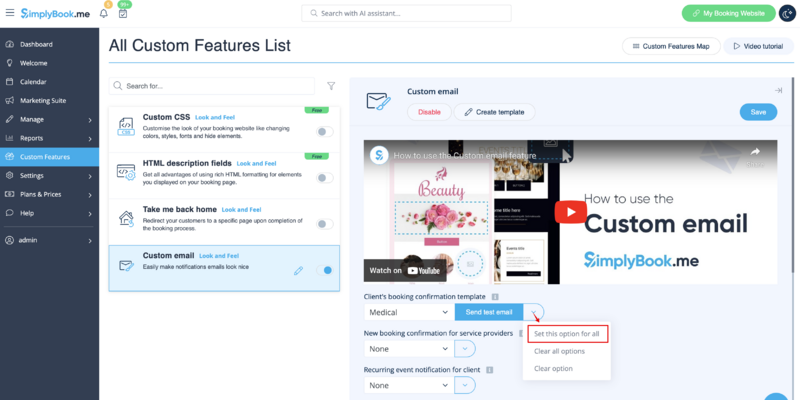Click the Custom email envelope icon in list
This screenshot has width=800, height=400.
click(x=126, y=265)
